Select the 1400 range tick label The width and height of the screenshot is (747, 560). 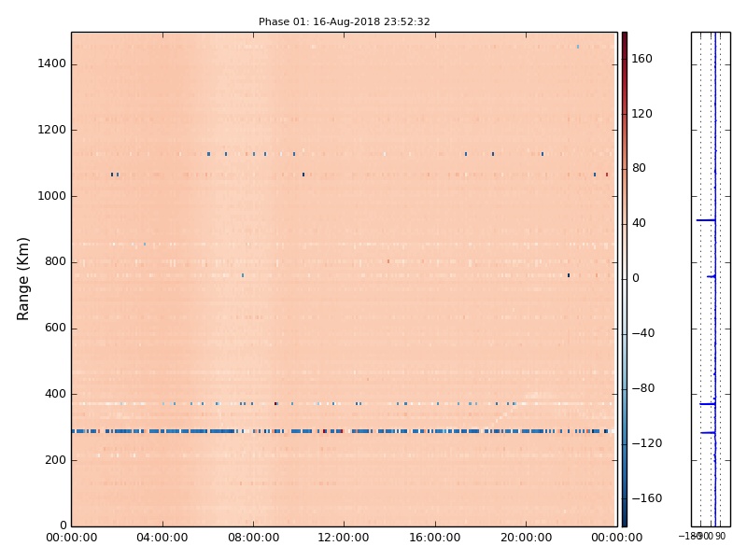pyautogui.click(x=52, y=63)
